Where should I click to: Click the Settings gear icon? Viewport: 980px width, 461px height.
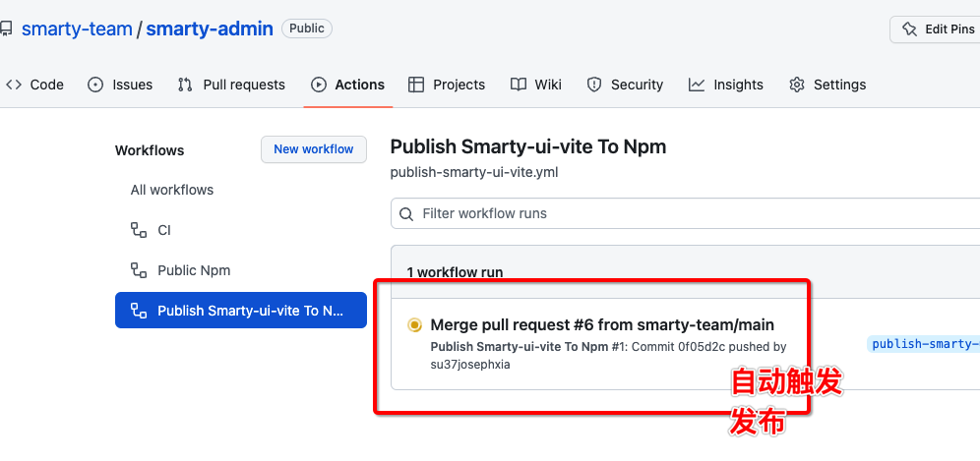(797, 85)
